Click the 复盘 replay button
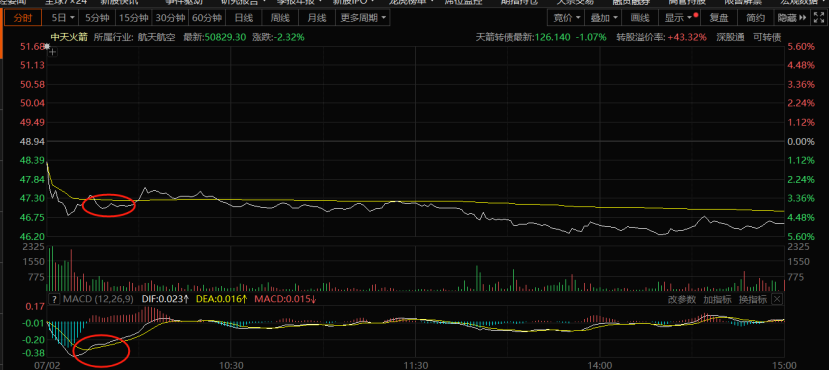830x370 pixels. [719, 18]
